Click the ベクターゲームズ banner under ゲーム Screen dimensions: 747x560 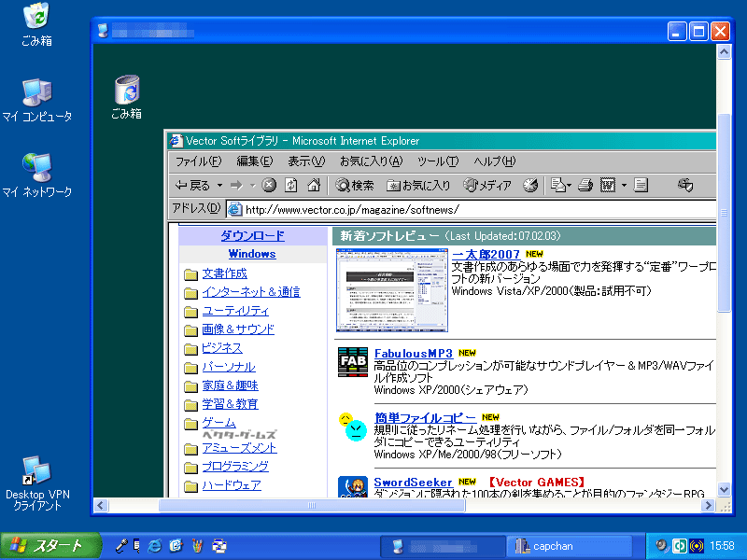tap(239, 435)
